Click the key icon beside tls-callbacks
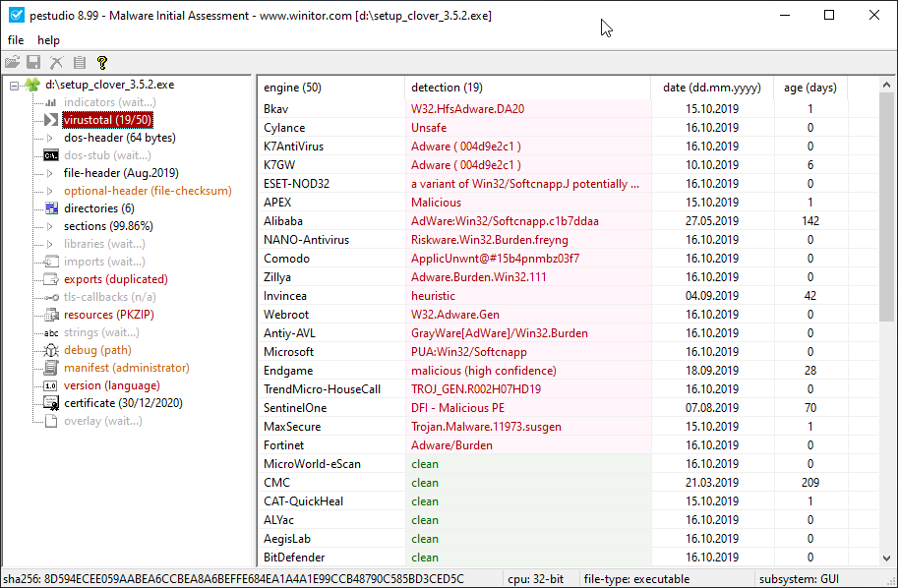Screen dimensions: 898x588 (x=51, y=297)
